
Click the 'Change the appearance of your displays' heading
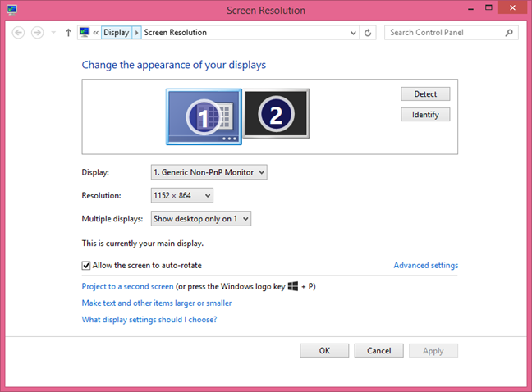click(174, 65)
